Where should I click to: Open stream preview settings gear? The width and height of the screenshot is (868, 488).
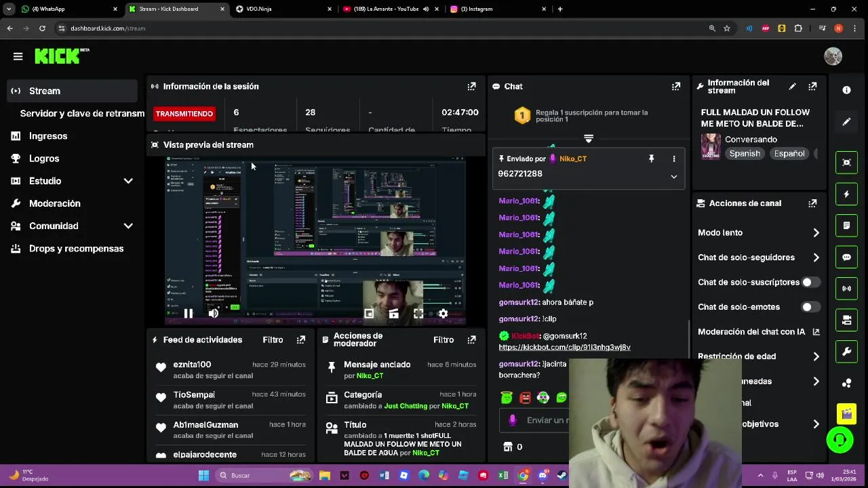(x=443, y=313)
